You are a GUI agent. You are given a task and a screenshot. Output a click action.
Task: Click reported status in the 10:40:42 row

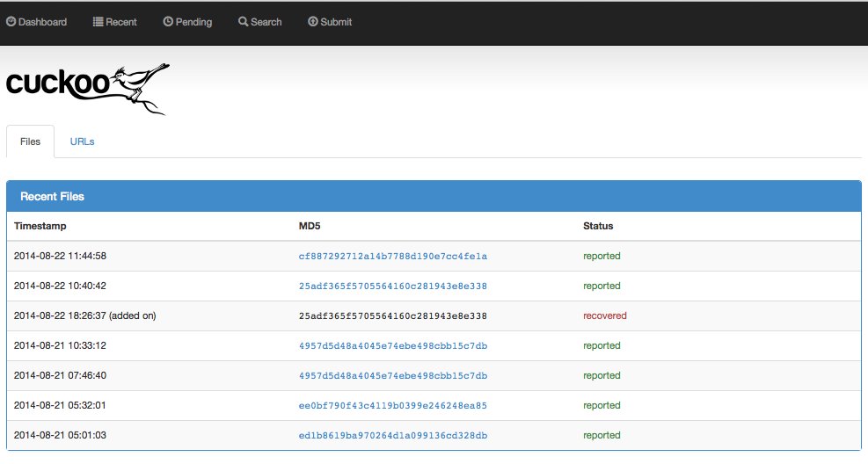602,286
